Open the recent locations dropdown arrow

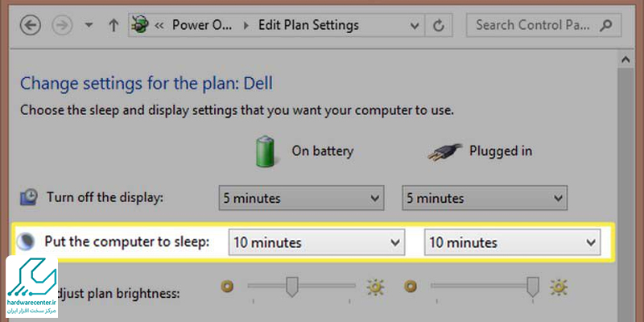(89, 26)
